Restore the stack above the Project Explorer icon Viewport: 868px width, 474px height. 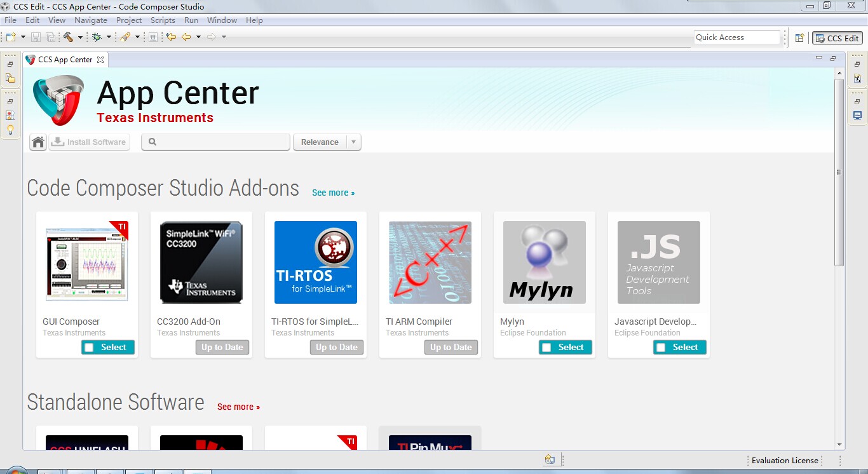click(x=10, y=64)
